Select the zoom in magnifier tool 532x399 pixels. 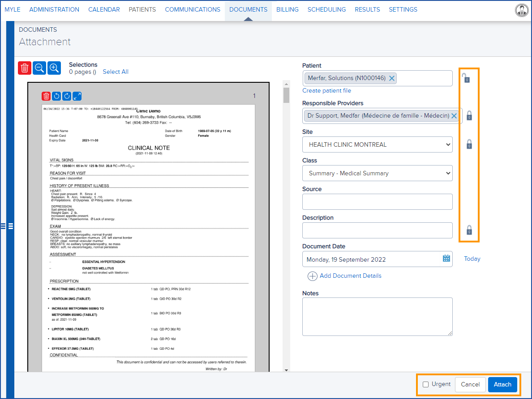53,68
